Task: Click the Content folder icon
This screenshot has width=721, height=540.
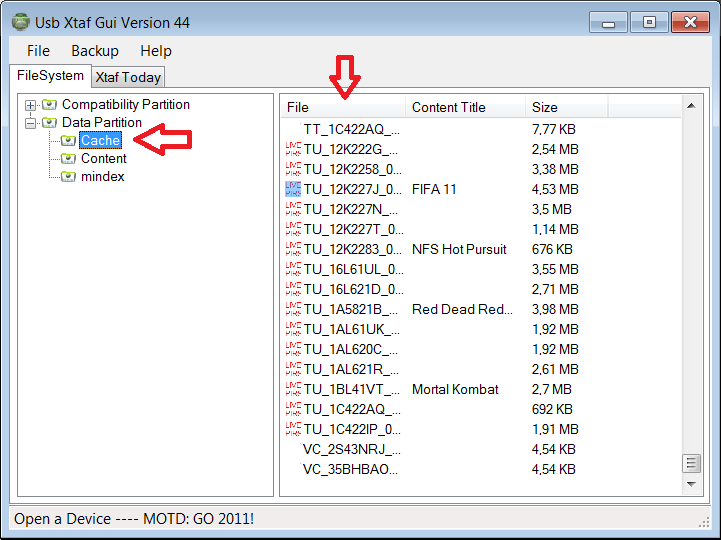Action: point(68,159)
